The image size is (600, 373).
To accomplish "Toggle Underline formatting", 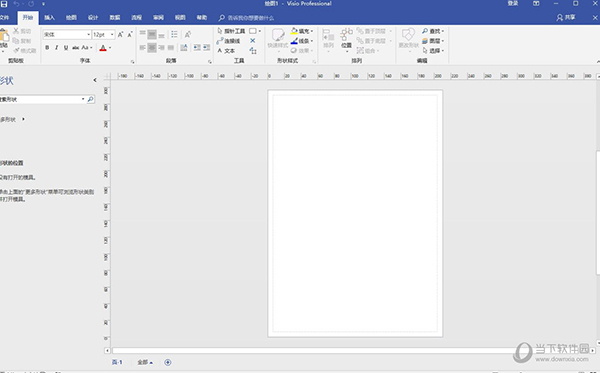I will (66, 48).
